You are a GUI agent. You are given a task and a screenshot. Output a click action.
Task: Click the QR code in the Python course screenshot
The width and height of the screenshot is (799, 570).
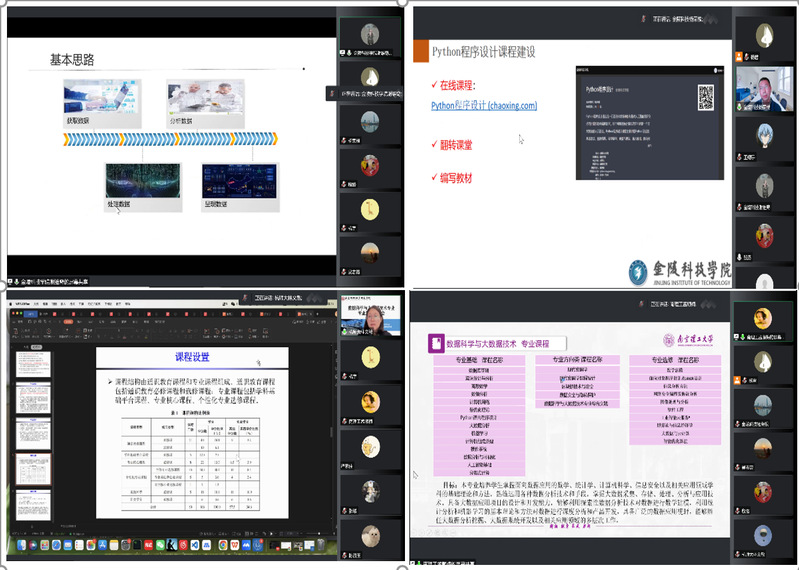(706, 97)
